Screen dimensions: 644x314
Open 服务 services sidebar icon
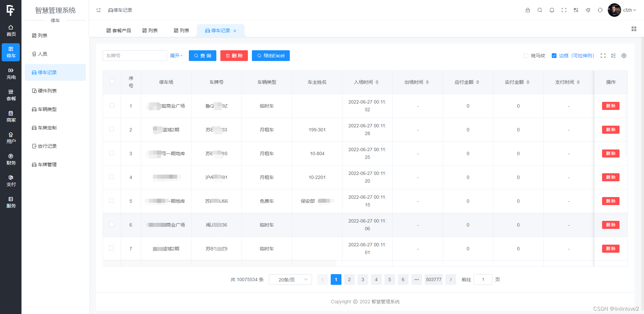click(x=11, y=202)
